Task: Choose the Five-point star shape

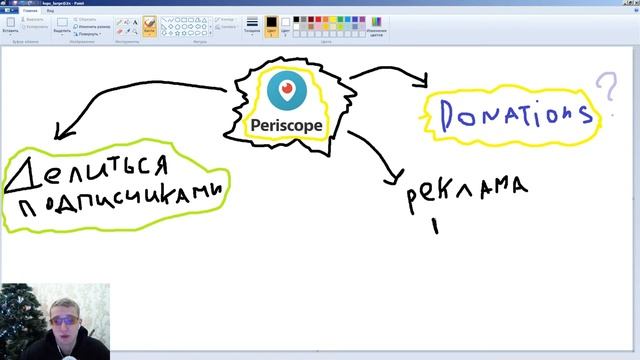Action: pyautogui.click(x=178, y=33)
